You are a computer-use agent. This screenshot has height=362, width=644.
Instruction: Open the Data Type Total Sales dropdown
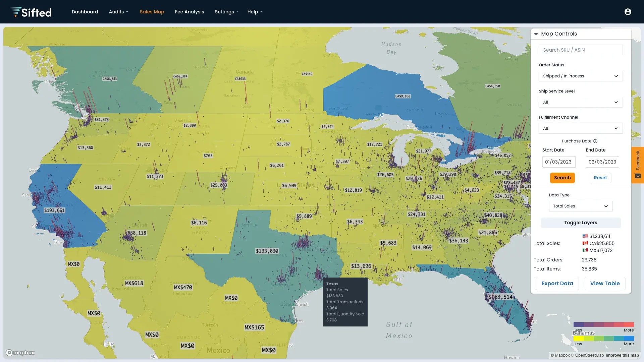point(581,206)
